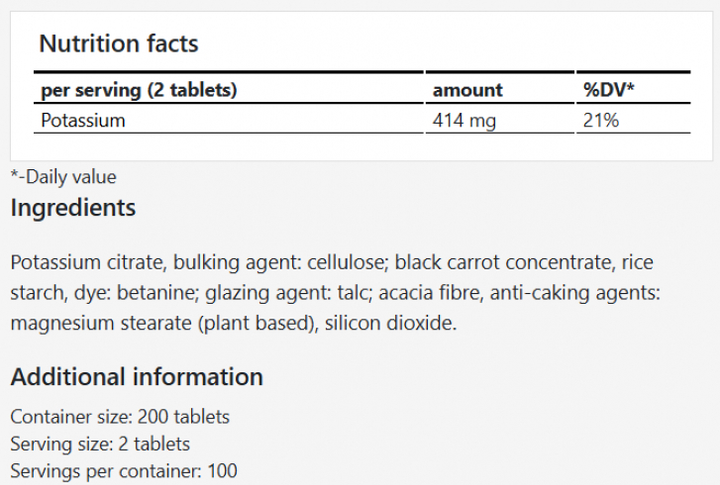Click 'Potassium citrate' in ingredients text

[86, 263]
